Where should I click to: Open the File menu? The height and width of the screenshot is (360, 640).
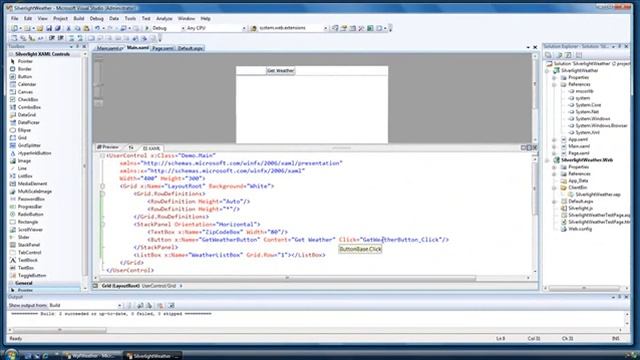15,18
